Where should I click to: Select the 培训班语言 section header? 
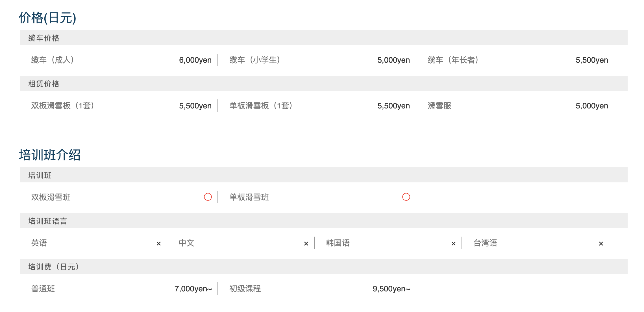point(324,221)
